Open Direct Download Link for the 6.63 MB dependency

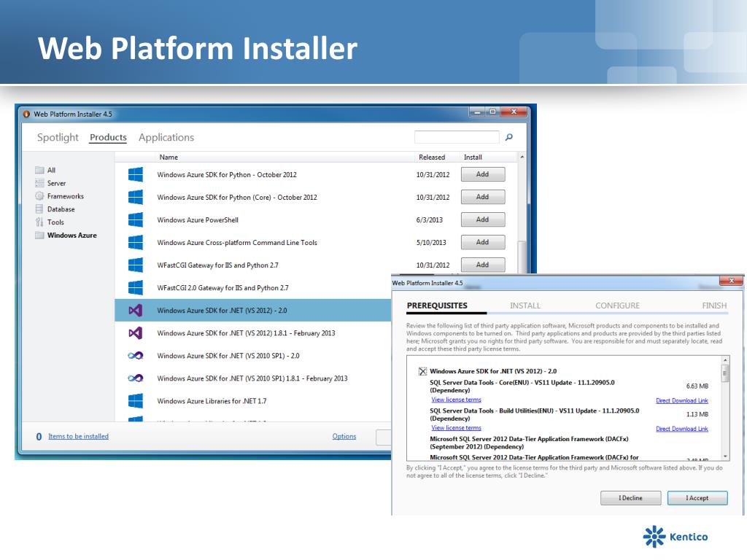click(x=682, y=400)
